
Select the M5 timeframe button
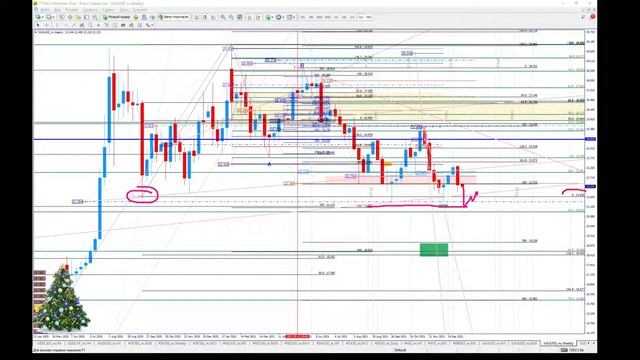pos(311,17)
